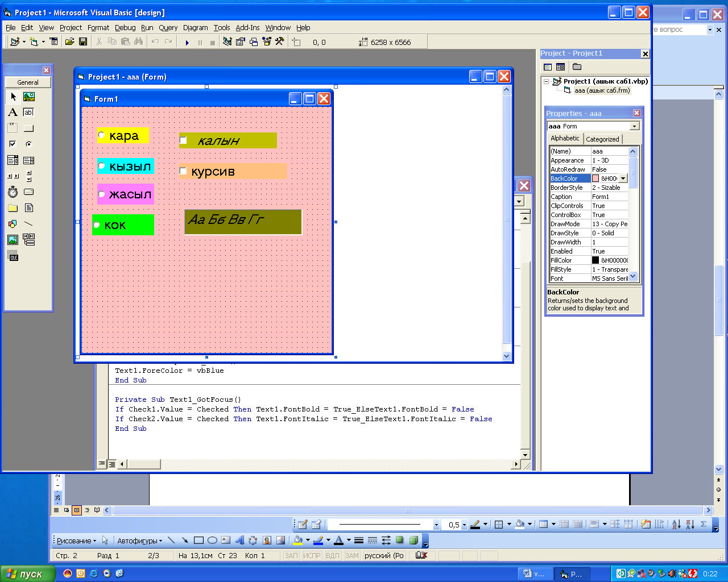Select the DirListBox folder tool
The width and height of the screenshot is (728, 582).
click(13, 208)
